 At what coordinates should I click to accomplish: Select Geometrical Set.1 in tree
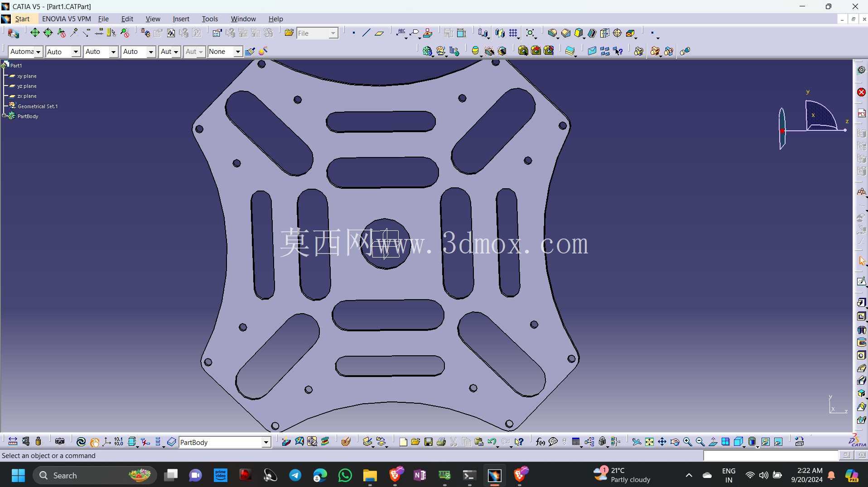click(37, 106)
